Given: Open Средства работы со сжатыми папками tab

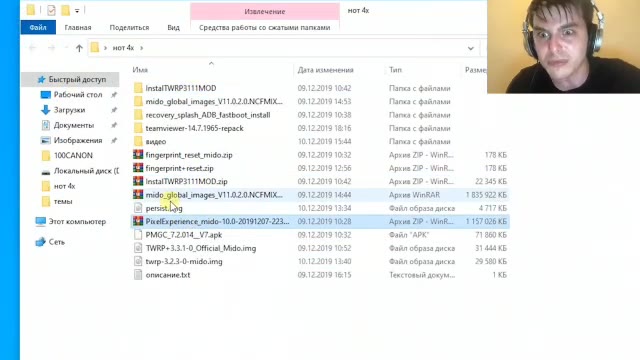Looking at the screenshot, I should (x=265, y=27).
